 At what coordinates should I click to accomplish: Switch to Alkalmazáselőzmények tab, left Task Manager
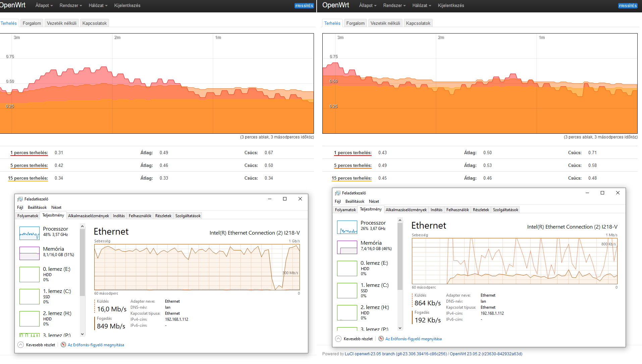tap(89, 216)
